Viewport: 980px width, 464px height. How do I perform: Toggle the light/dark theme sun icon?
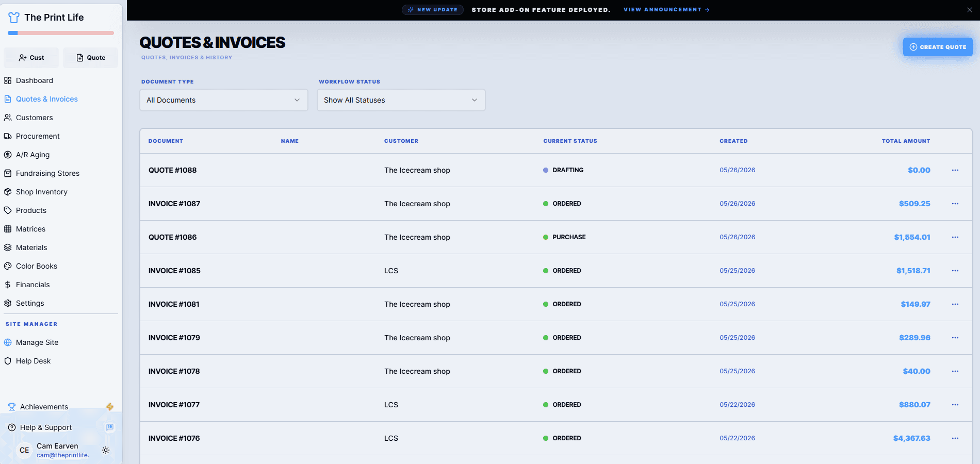point(106,450)
